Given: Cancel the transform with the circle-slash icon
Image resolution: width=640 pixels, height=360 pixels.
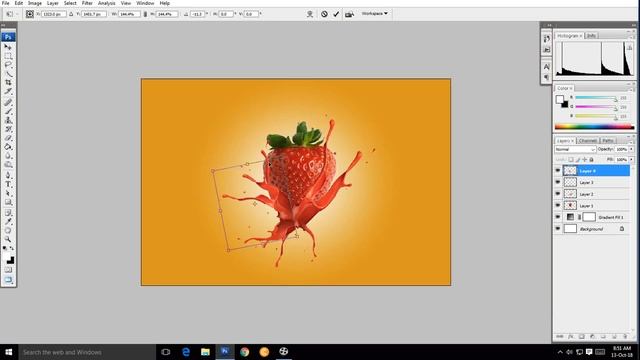Looking at the screenshot, I should [324, 14].
